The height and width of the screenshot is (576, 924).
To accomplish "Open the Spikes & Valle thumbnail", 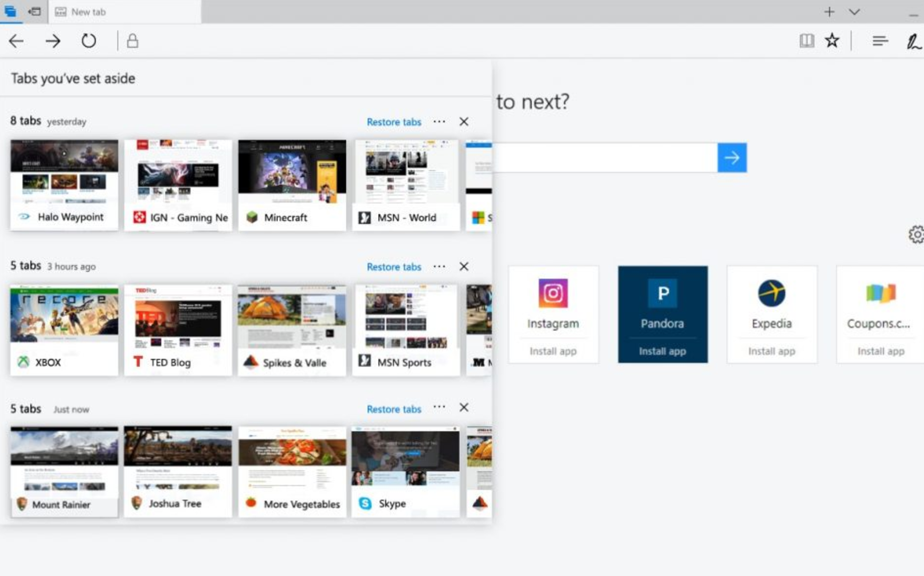I will point(292,330).
